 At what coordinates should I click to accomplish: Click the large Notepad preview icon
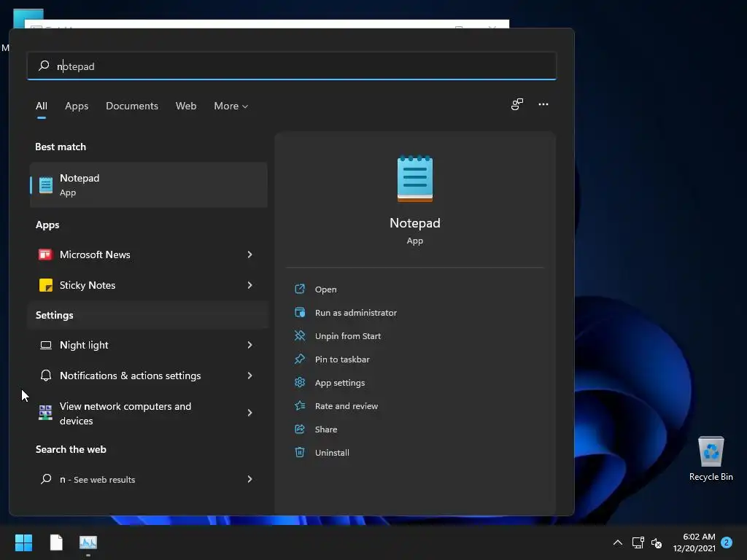coord(415,179)
